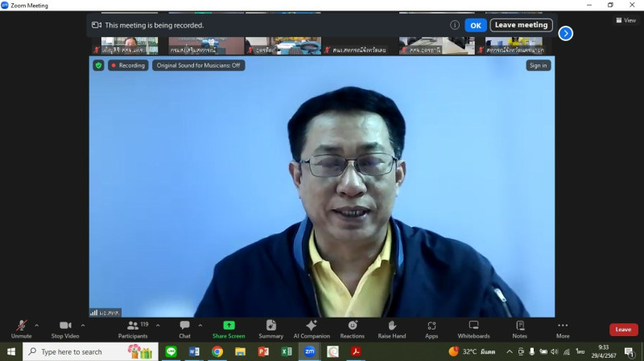Viewport: 644px width, 361px height.
Task: Expand the audio options arrow beside Unmute
Action: click(36, 325)
